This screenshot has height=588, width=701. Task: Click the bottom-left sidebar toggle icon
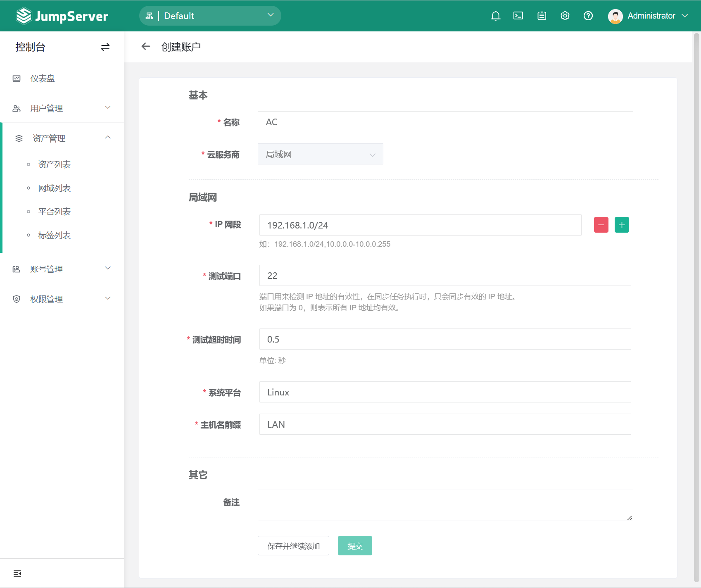pos(17,573)
